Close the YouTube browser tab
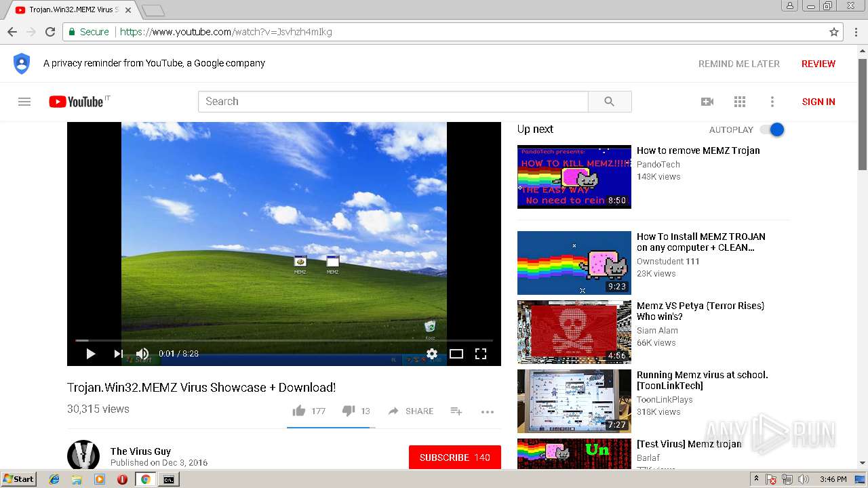 click(128, 10)
